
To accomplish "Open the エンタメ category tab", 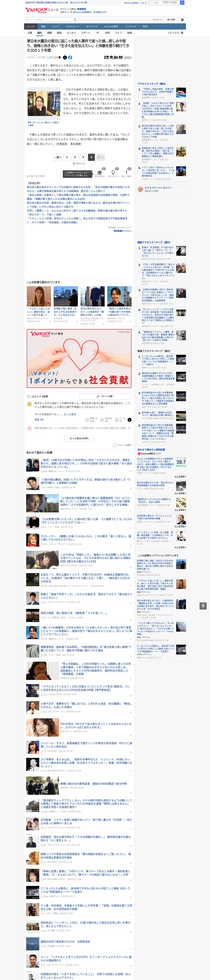I will 71,33.
